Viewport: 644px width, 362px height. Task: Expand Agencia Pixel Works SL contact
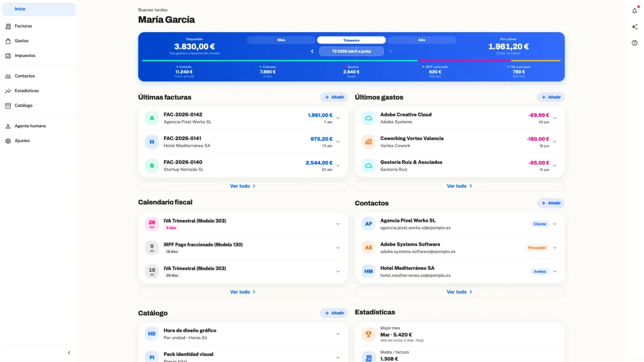click(555, 224)
